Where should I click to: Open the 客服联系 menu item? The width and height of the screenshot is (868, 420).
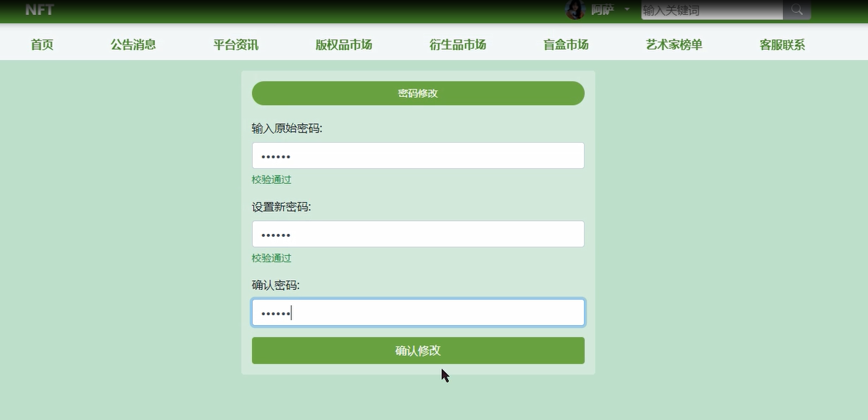tap(782, 44)
